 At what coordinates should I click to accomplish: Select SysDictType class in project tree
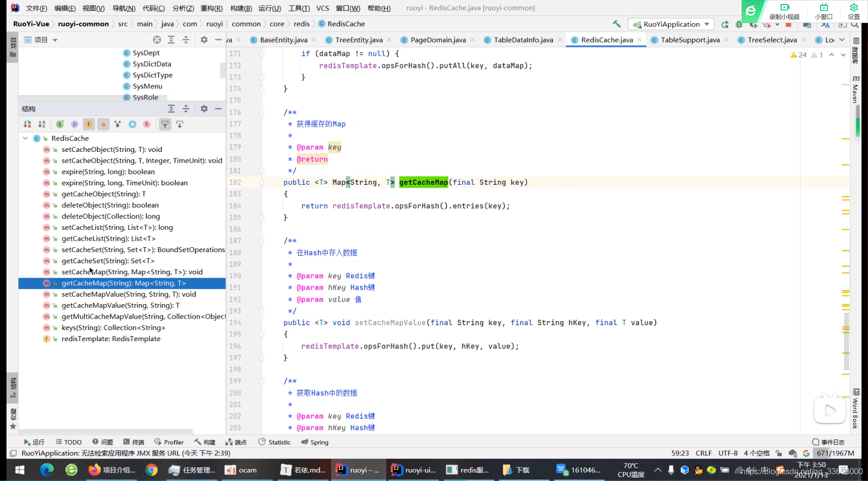tap(152, 75)
